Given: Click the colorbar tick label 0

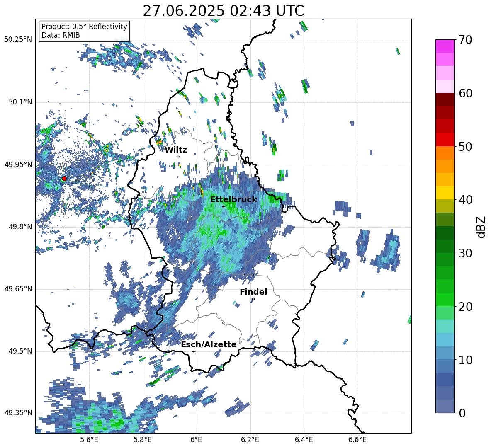Looking at the screenshot, I should tap(462, 413).
